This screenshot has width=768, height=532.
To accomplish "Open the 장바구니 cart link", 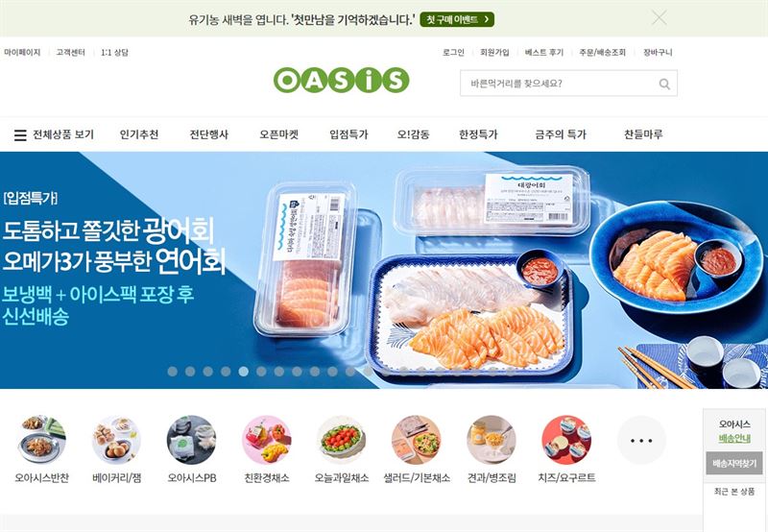I will pos(658,53).
